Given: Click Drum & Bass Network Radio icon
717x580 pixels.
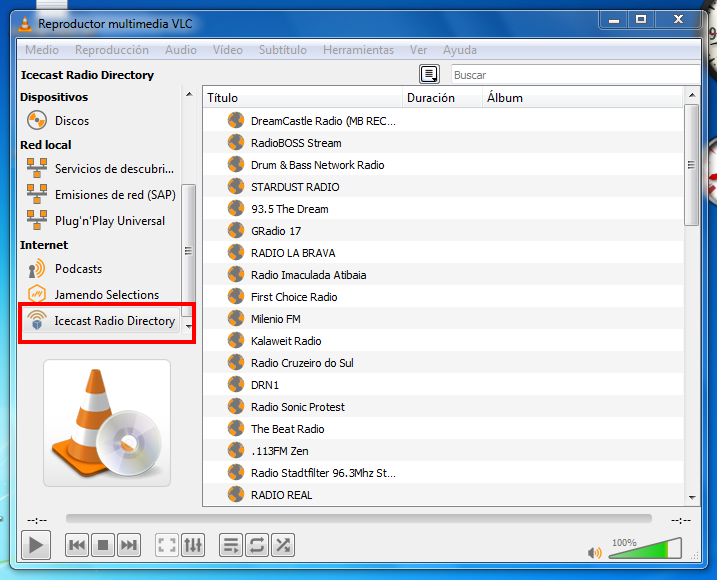Looking at the screenshot, I should coord(236,165).
